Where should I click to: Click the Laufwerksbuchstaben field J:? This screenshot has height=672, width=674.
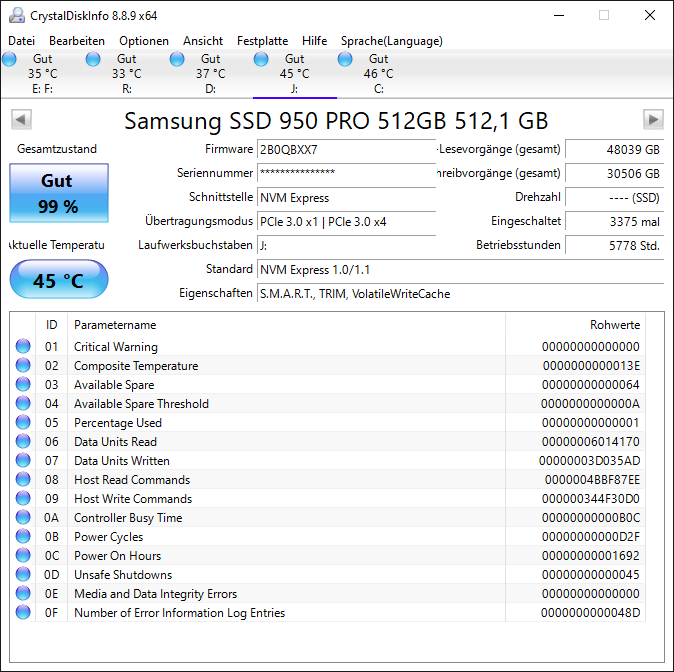[346, 245]
